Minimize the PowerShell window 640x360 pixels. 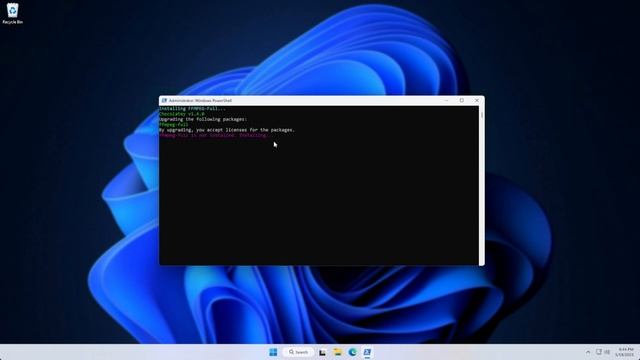(447, 100)
